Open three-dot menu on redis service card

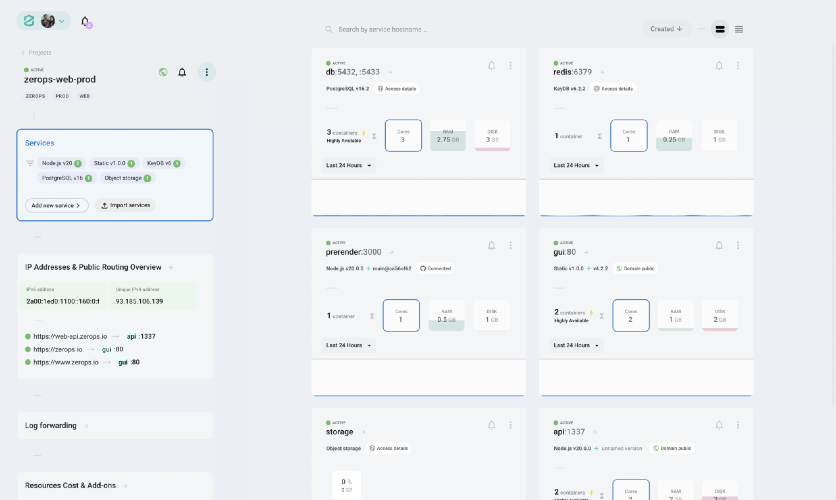[738, 66]
